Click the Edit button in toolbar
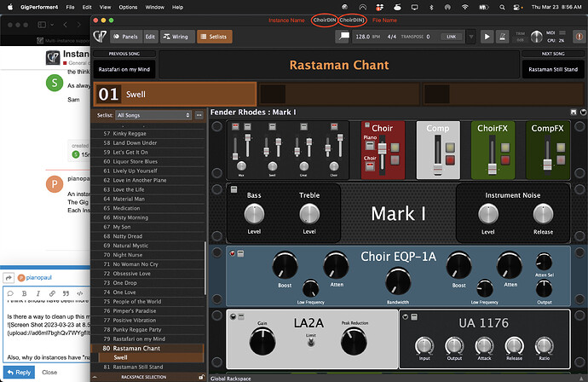Image resolution: width=588 pixels, height=382 pixels. pyautogui.click(x=150, y=37)
